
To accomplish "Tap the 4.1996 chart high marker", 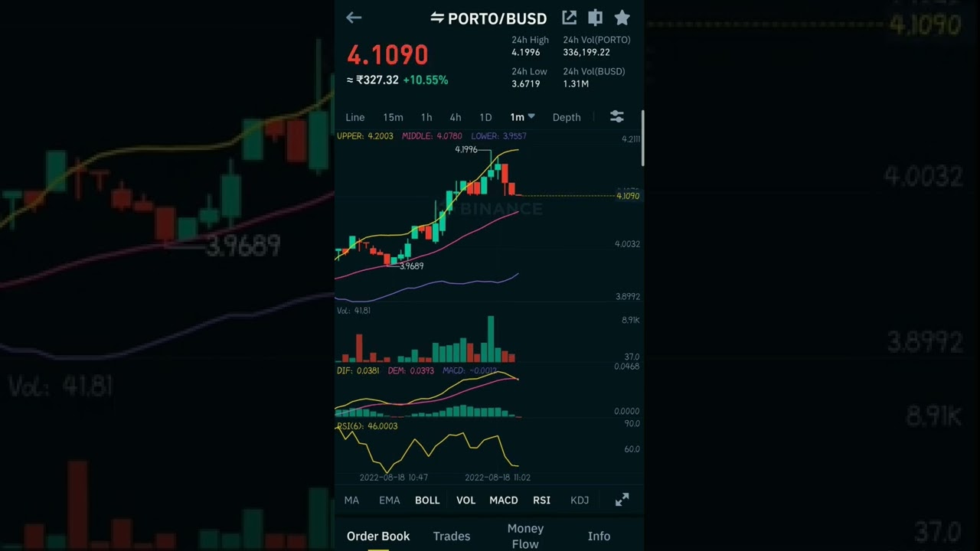I will (465, 149).
